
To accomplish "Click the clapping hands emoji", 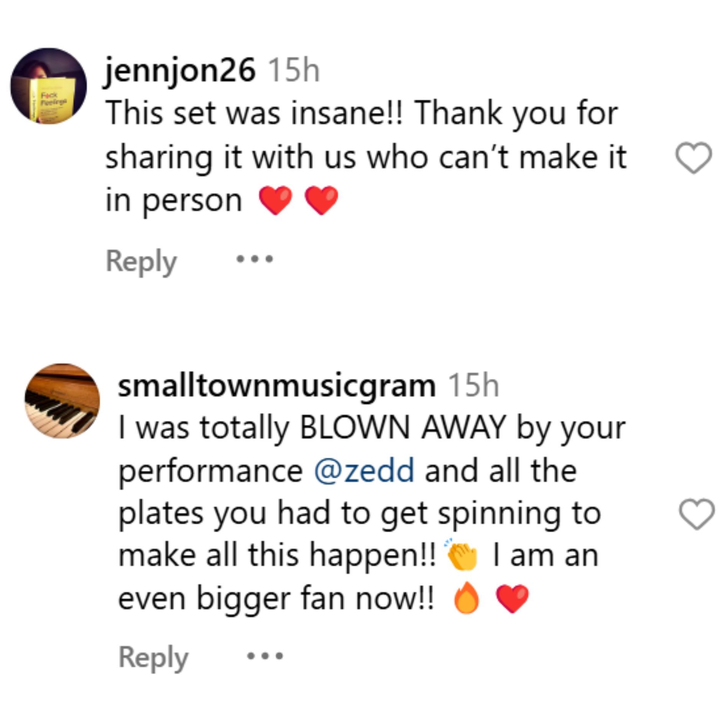I will tap(462, 556).
